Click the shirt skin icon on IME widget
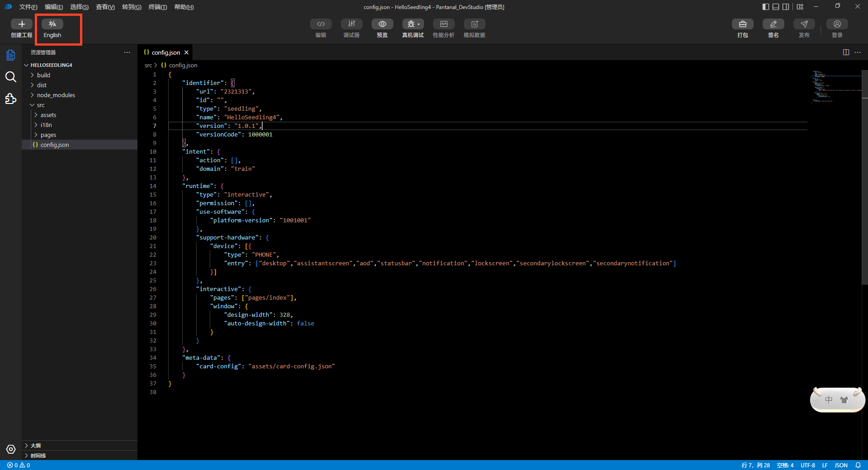 point(844,400)
